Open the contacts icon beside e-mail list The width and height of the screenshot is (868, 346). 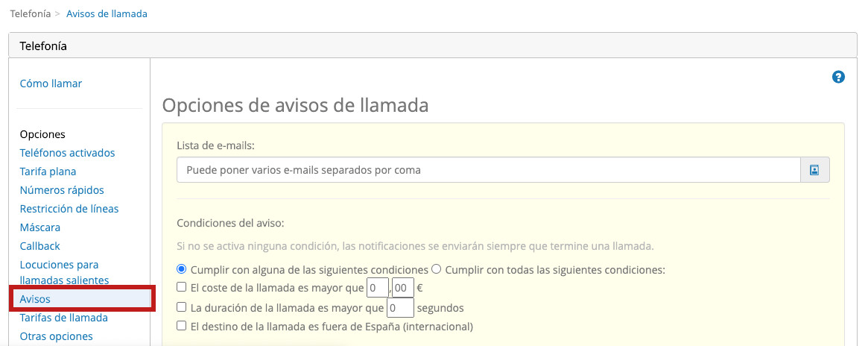click(x=814, y=170)
